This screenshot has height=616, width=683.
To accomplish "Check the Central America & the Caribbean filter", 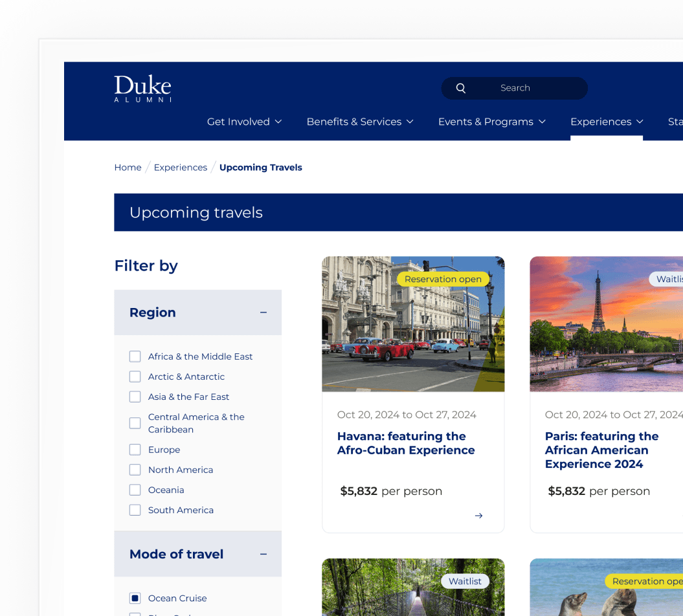I will pos(135,423).
